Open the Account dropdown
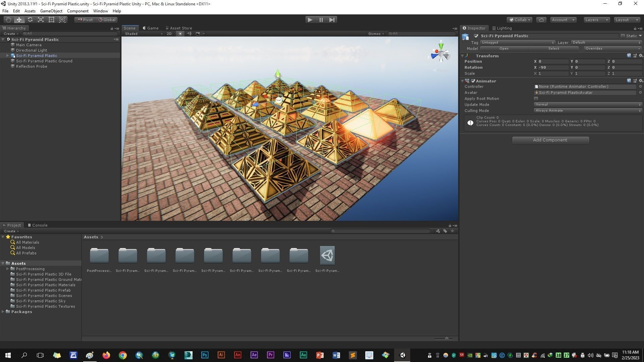Image resolution: width=644 pixels, height=362 pixels. pyautogui.click(x=563, y=20)
